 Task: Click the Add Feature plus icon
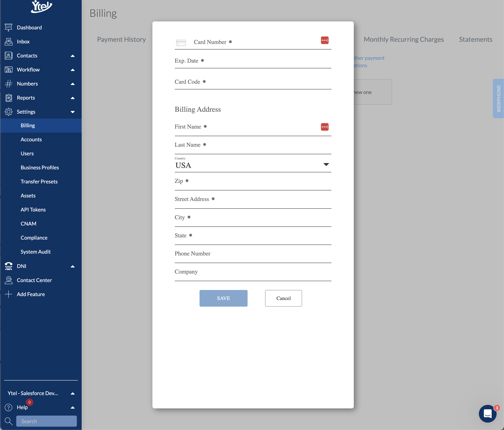point(8,294)
